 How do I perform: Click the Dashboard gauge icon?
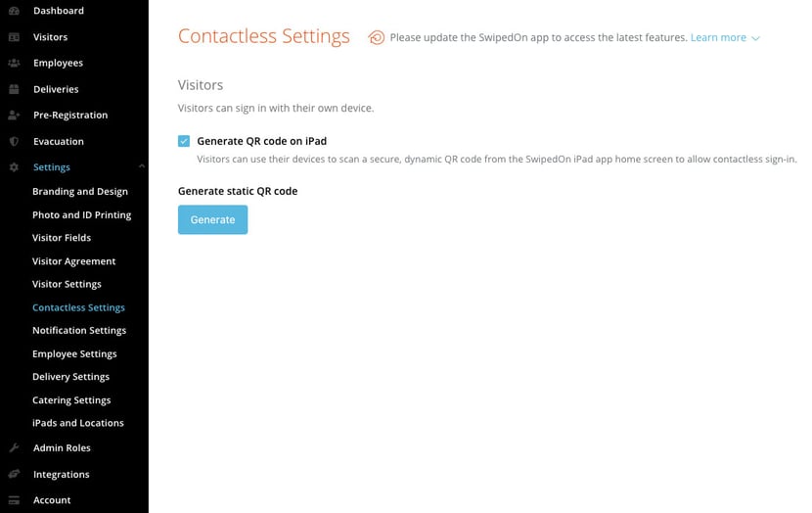[x=14, y=11]
